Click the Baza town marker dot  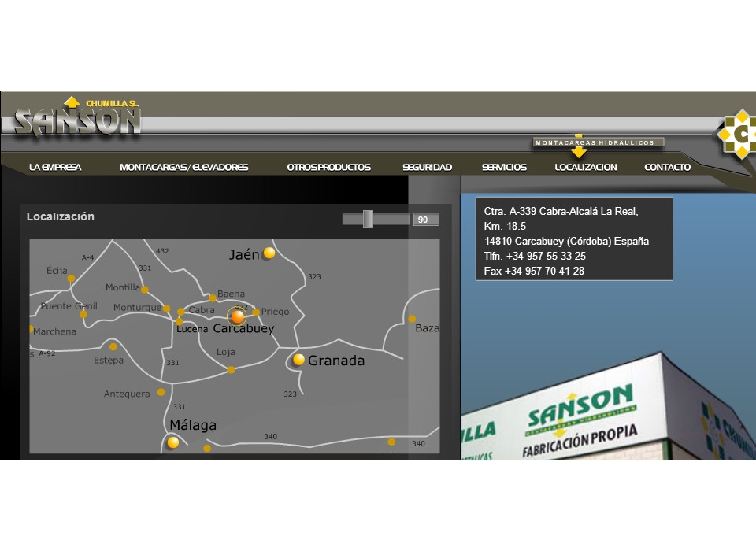tap(412, 319)
